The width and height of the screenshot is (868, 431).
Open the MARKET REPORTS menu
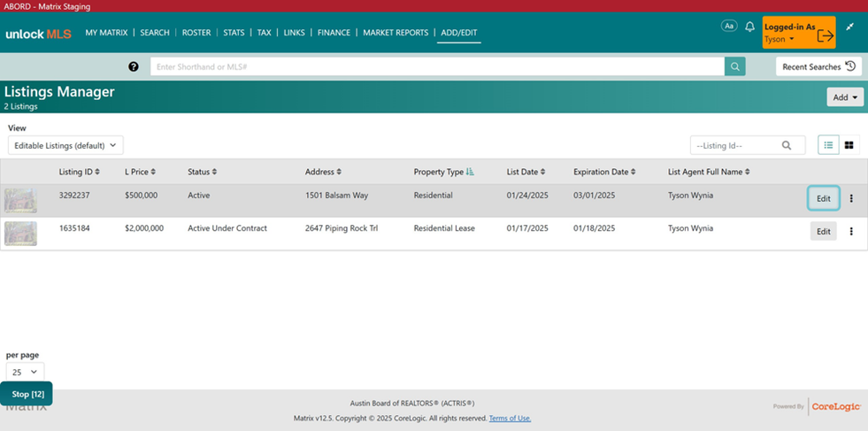coord(396,33)
